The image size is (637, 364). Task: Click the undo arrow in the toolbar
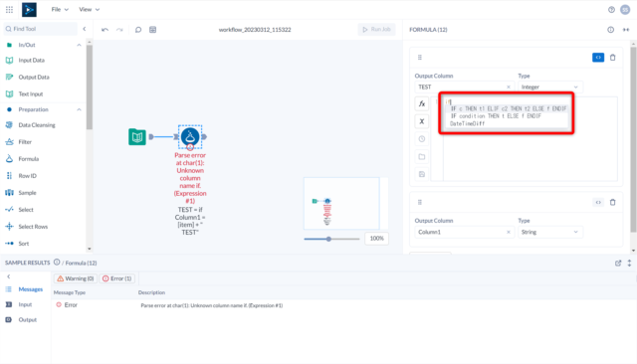pos(105,30)
